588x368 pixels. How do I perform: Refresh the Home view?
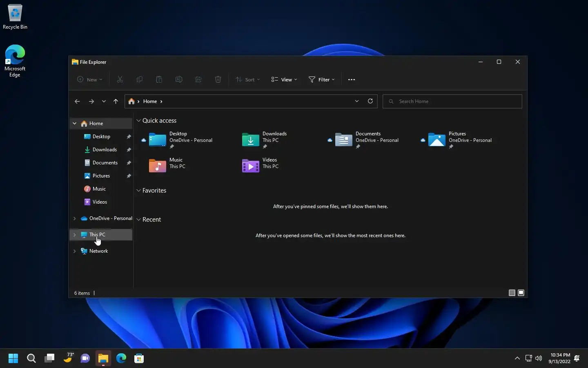(x=370, y=101)
